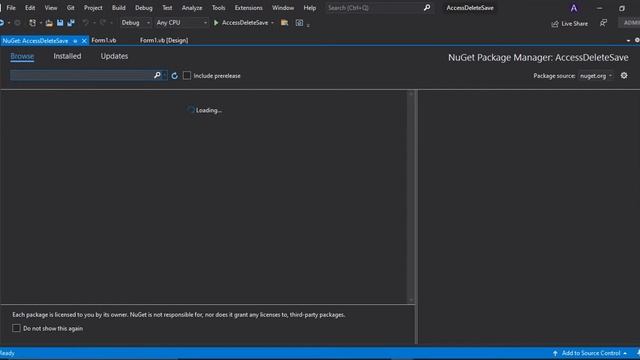Screen dimensions: 640x360
Task: Open the Tools menu
Action: pos(218,8)
